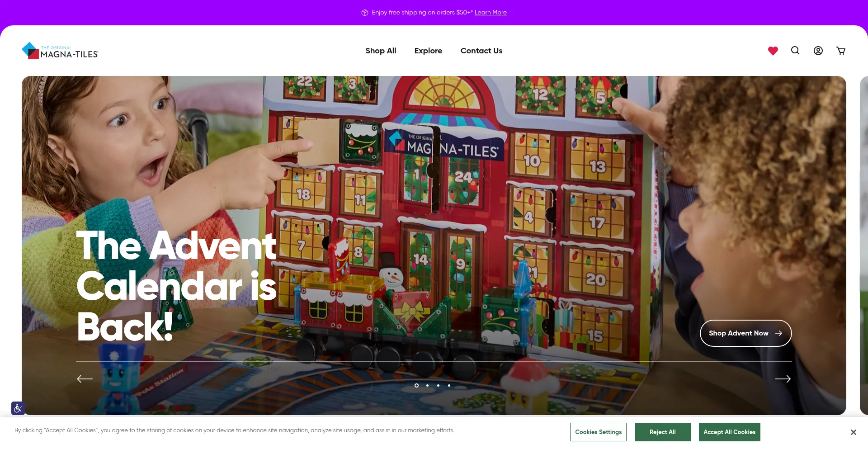The image size is (868, 449).
Task: Select the first carousel slide dot
Action: 416,385
